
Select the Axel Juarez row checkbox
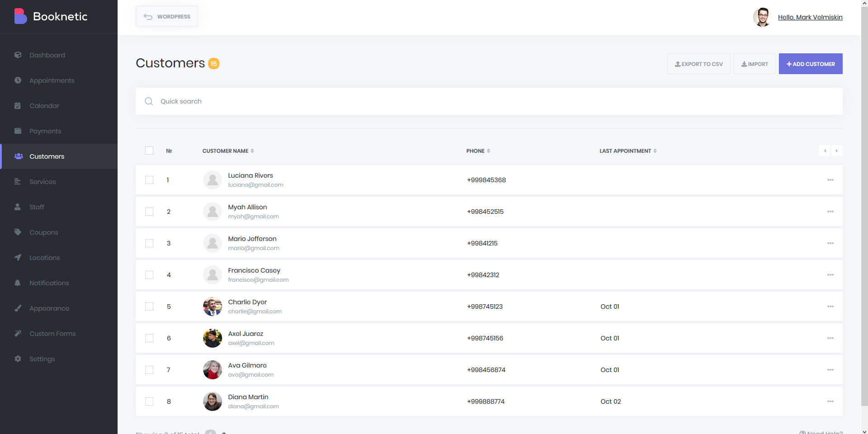[149, 338]
